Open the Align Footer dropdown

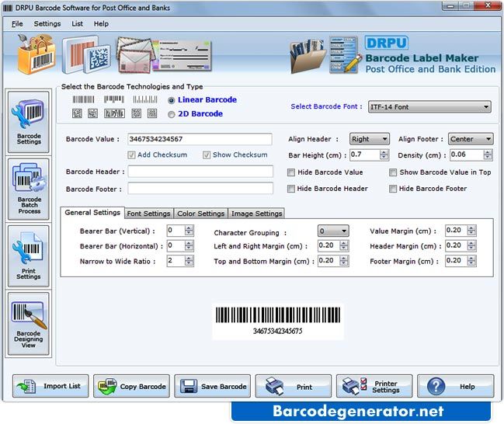[x=471, y=139]
